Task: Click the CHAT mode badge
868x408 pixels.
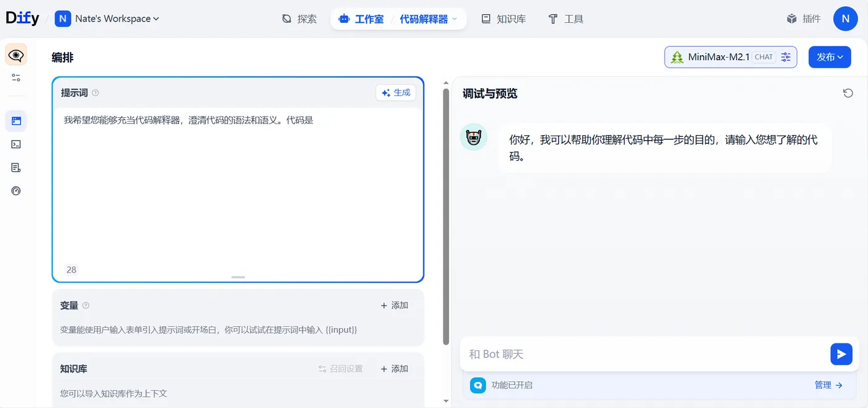Action: click(x=764, y=57)
